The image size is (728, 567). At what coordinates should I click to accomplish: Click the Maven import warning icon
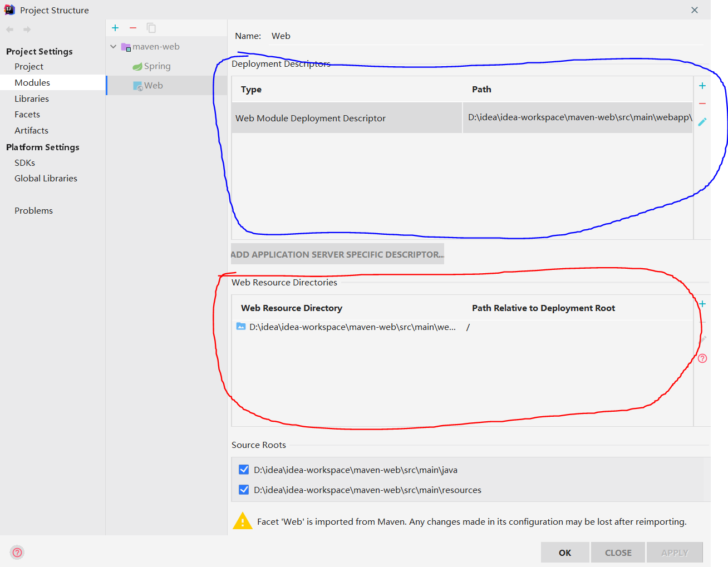pos(243,521)
